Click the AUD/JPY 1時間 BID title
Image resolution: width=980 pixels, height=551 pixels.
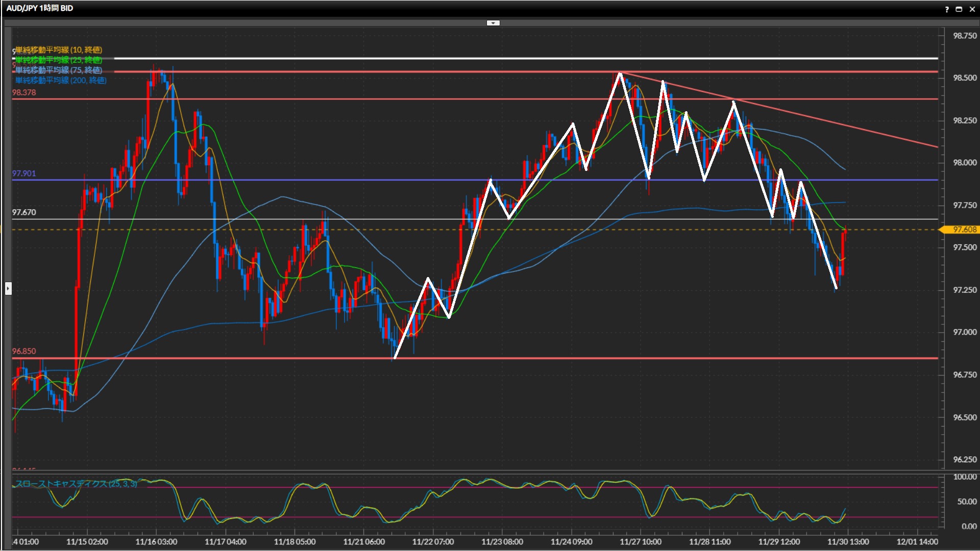[x=40, y=8]
